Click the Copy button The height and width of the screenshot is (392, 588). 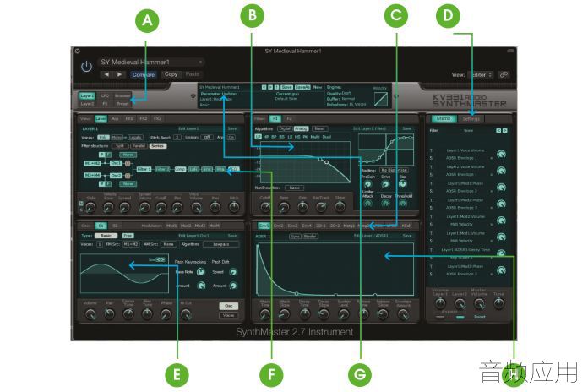171,74
